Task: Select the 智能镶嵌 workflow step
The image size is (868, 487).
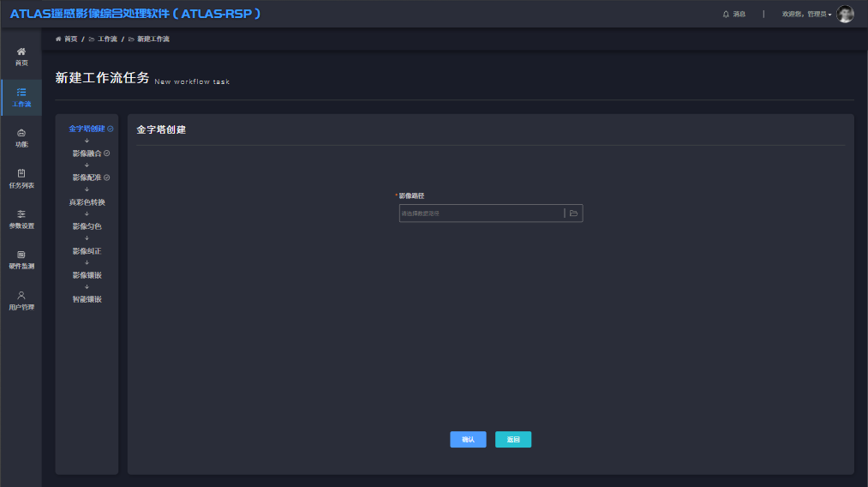Action: pos(87,299)
